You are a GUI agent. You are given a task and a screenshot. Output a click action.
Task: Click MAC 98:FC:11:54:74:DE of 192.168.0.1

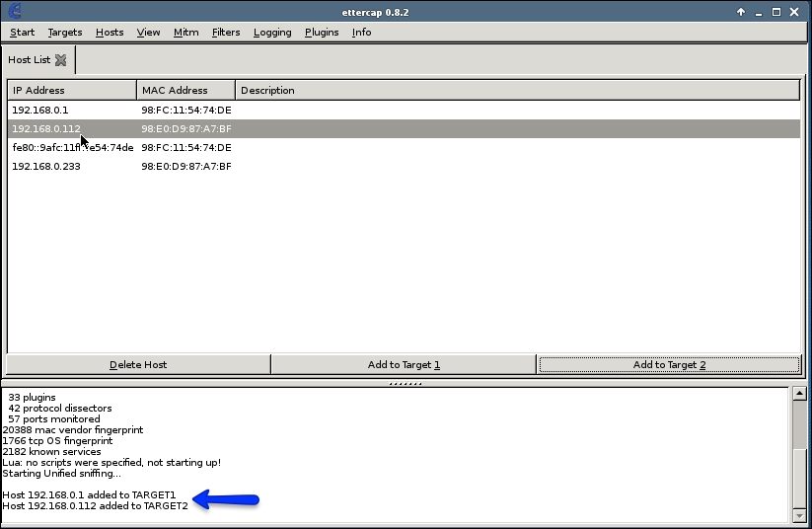(186, 110)
